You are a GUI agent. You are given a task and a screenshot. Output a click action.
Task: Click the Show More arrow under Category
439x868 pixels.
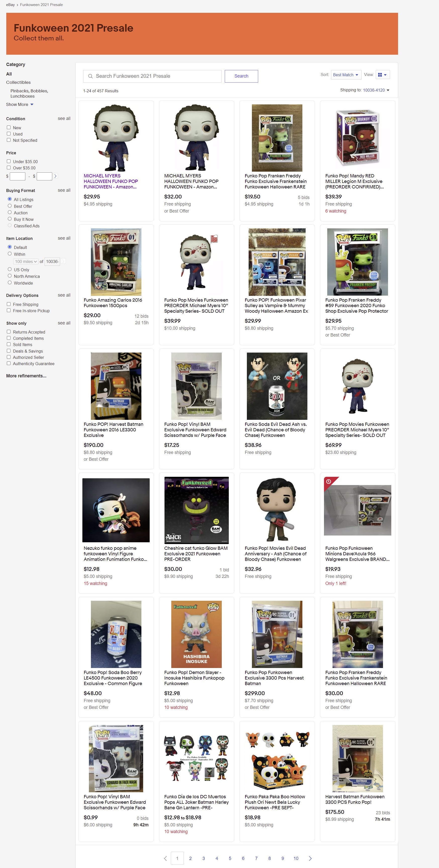click(32, 104)
